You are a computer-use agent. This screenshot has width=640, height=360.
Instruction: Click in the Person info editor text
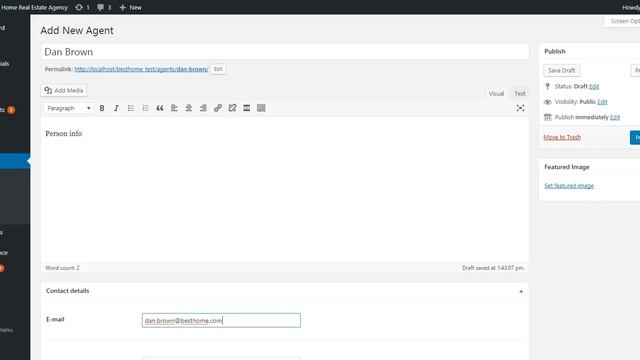click(x=64, y=133)
